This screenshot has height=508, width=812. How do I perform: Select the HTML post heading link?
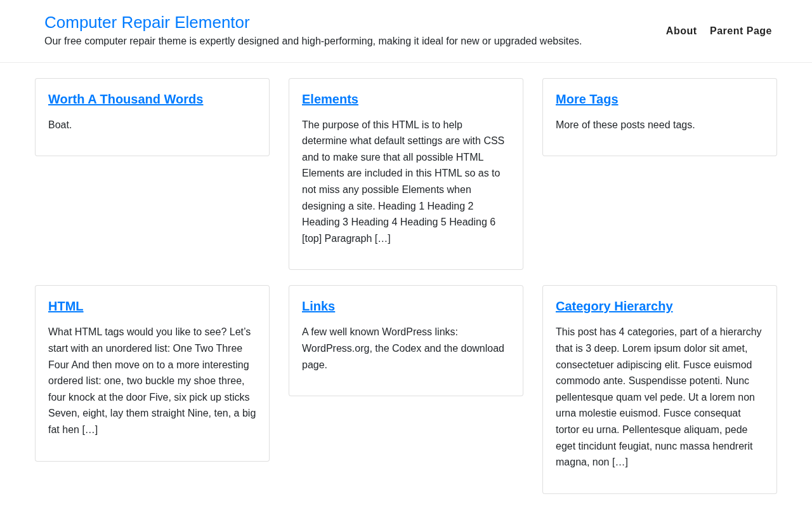click(x=66, y=306)
